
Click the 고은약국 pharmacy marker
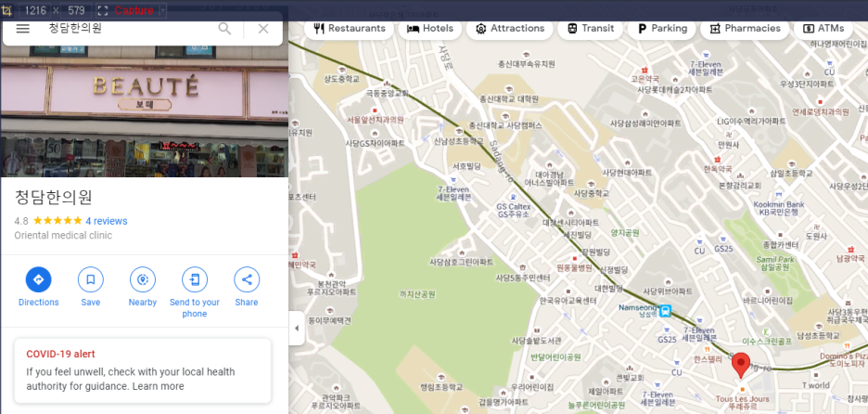tap(645, 70)
